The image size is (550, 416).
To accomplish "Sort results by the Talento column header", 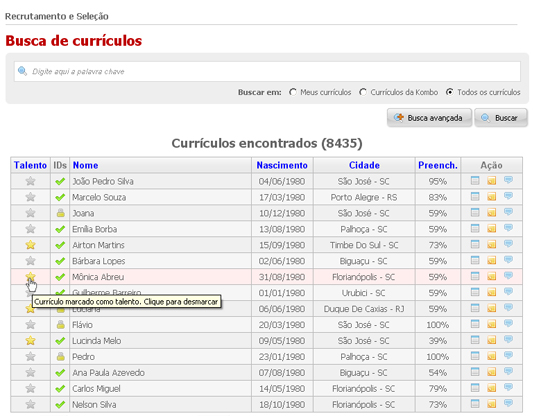I will coord(30,165).
